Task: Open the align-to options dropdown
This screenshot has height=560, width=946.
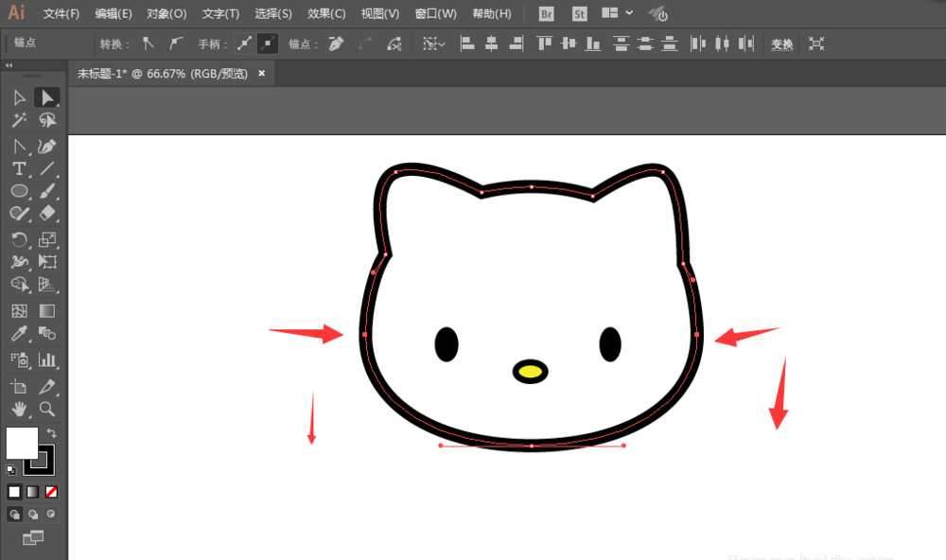Action: click(433, 44)
